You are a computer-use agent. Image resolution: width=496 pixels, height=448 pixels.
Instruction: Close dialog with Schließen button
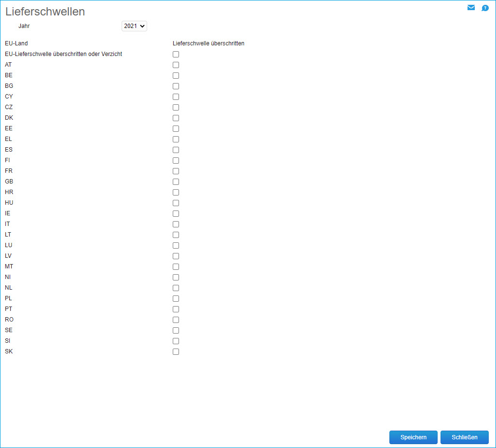pyautogui.click(x=464, y=437)
